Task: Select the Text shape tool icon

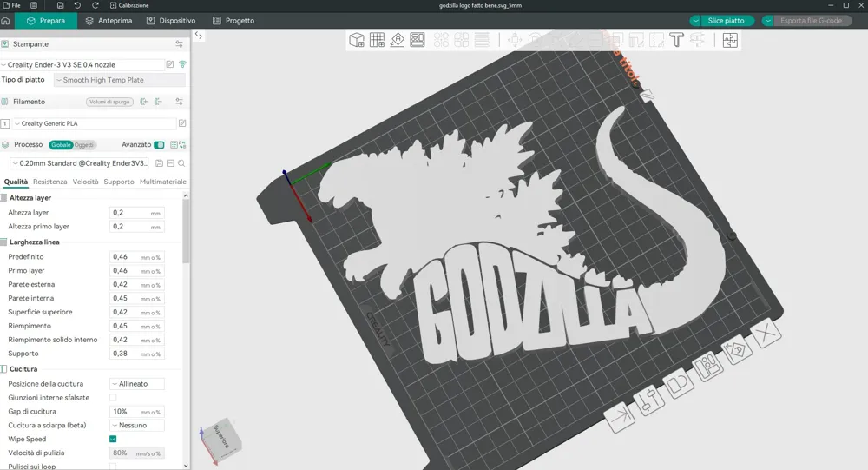Action: coord(676,40)
